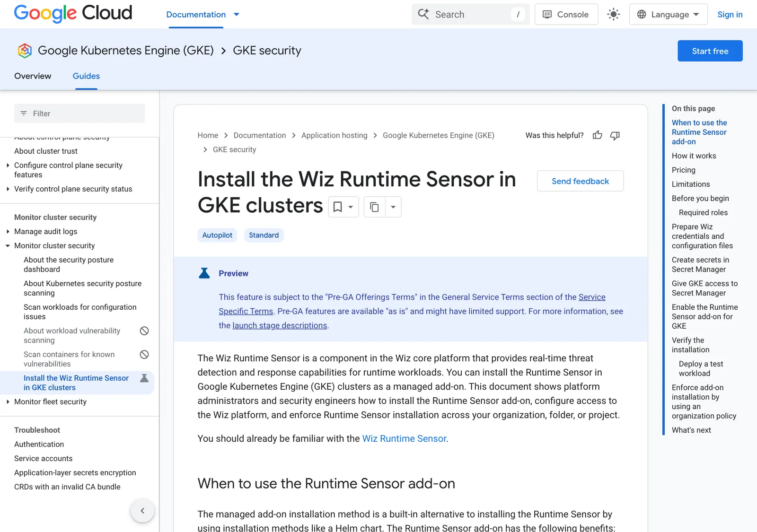
Task: Toggle the light/dark theme sun icon
Action: pos(614,14)
